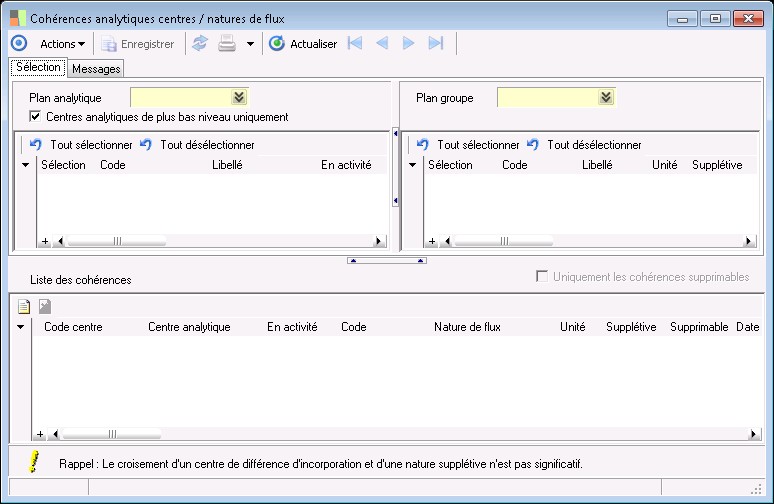Click right scroll arrow of Plan groupe grid
Screen dimensions: 774x504
pyautogui.click(x=749, y=241)
